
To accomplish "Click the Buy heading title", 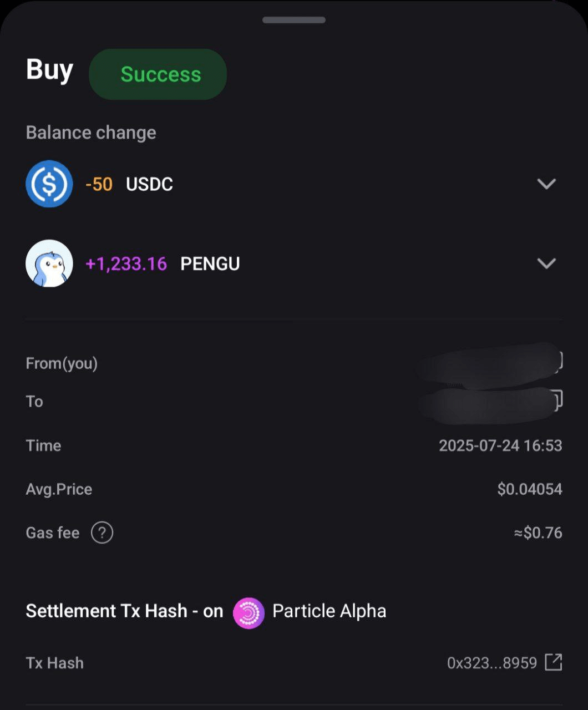I will (x=49, y=70).
